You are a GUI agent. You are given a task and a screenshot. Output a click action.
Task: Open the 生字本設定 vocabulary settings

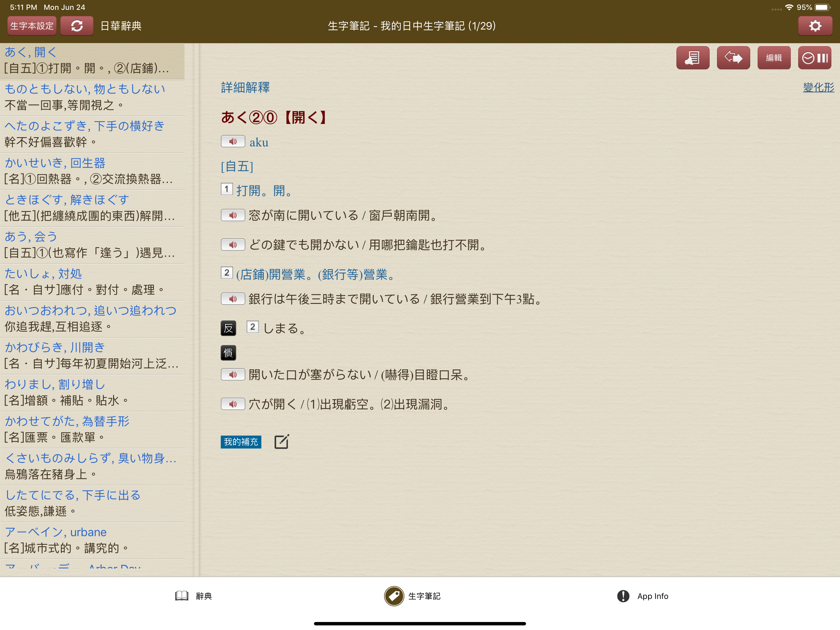pyautogui.click(x=32, y=26)
